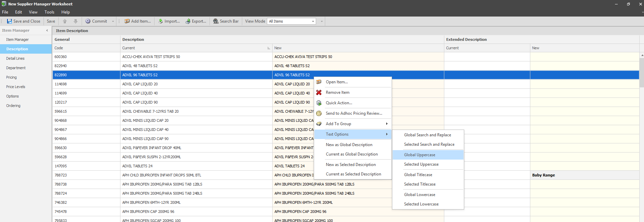Choose Selected Lowercase option

pyautogui.click(x=428, y=204)
